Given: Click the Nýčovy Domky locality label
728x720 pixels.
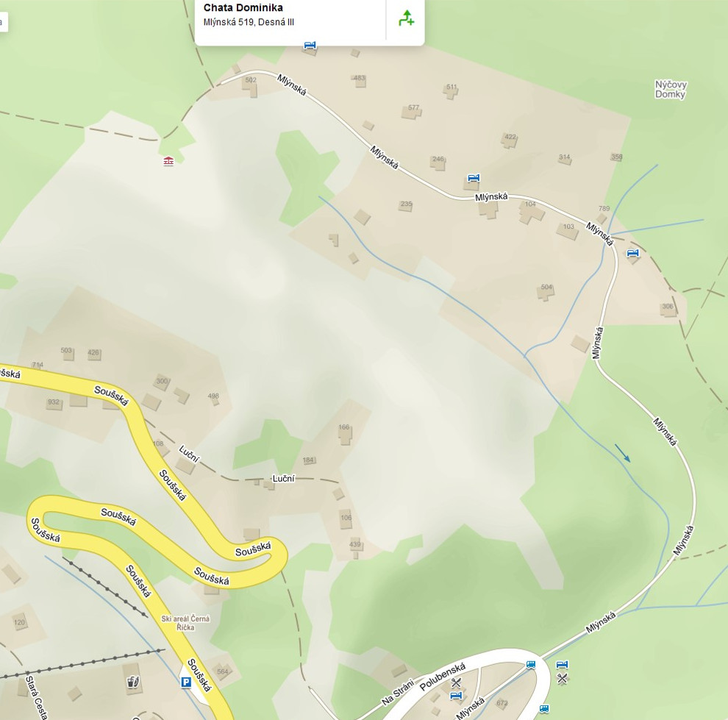Looking at the screenshot, I should 671,89.
